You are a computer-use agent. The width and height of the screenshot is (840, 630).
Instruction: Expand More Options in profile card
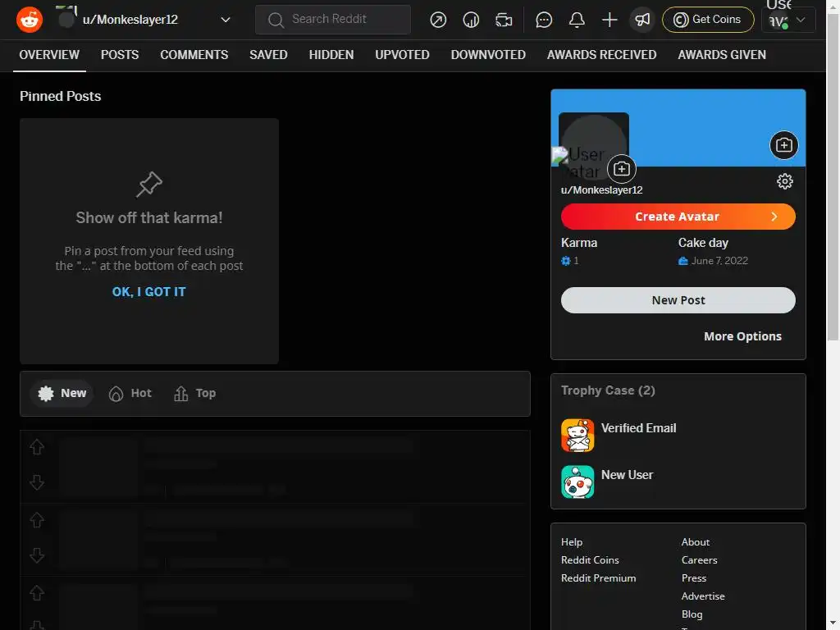pyautogui.click(x=742, y=336)
